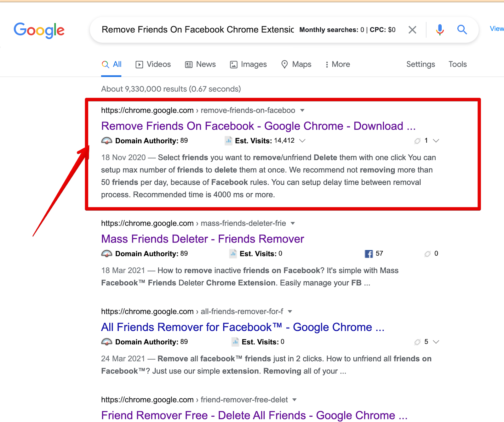Click the Videos tab play icon
Image resolution: width=504 pixels, height=422 pixels.
(139, 65)
